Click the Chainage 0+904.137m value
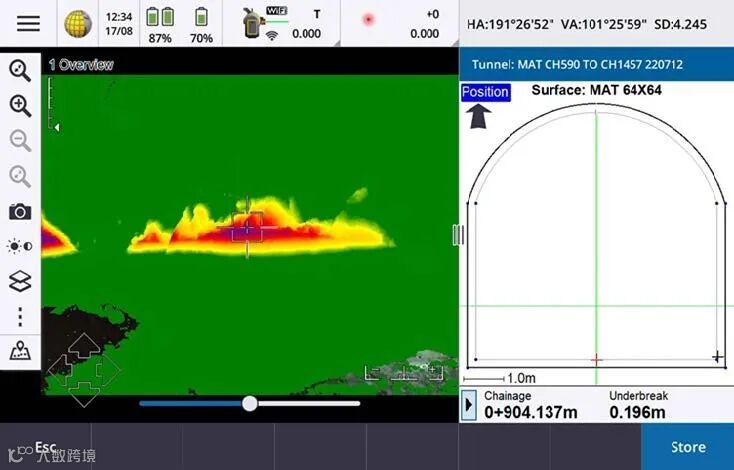 coord(531,412)
